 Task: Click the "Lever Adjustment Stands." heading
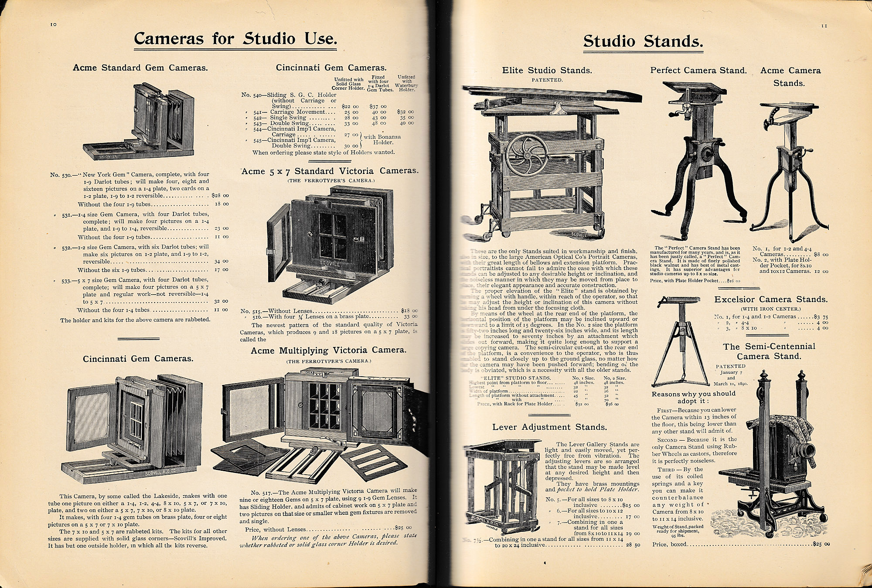point(549,427)
